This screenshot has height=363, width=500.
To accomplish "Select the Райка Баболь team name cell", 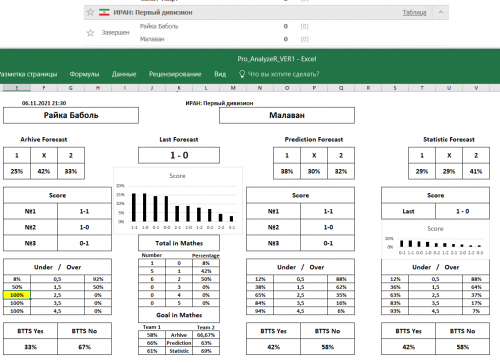I will 71,115.
